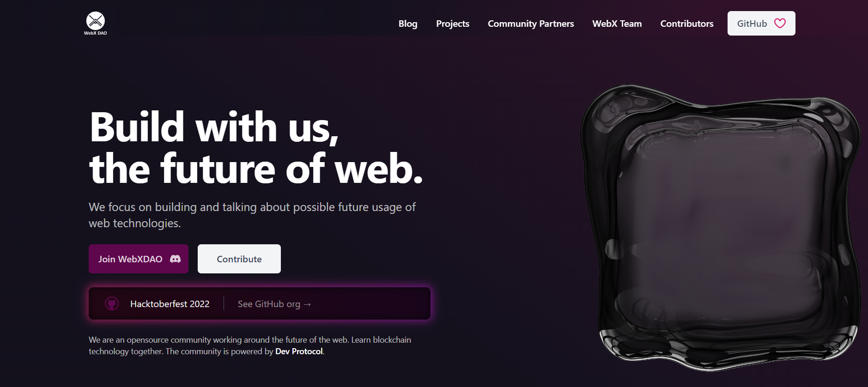This screenshot has width=868, height=387.
Task: Click the WebX DAO logo icon
Action: coord(96,21)
